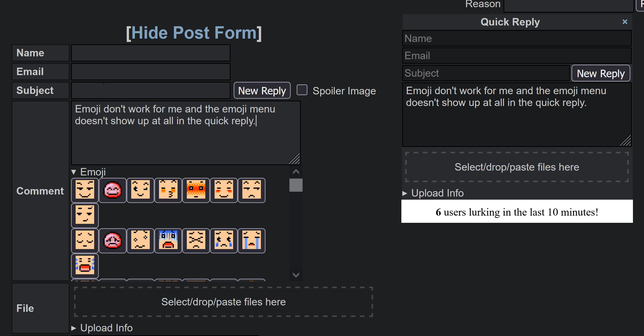This screenshot has height=336, width=644.
Task: Click emoji list scrollbar down arrow
Action: 296,275
